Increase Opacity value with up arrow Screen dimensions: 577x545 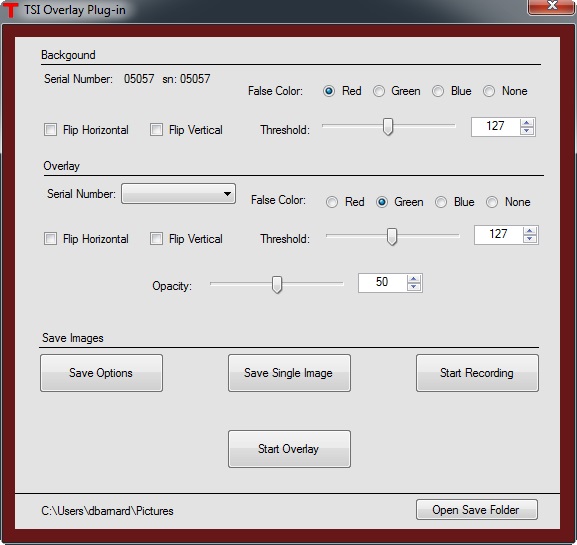coord(414,279)
